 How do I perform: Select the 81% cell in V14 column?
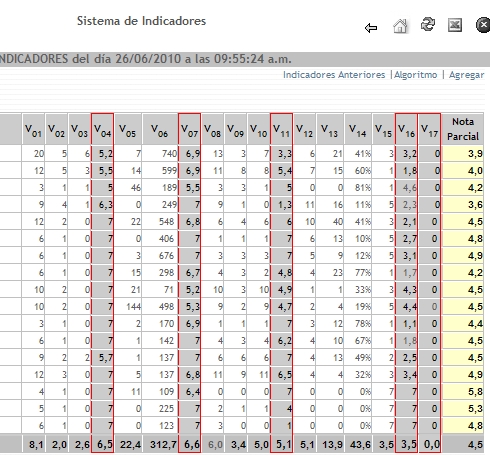[358, 187]
